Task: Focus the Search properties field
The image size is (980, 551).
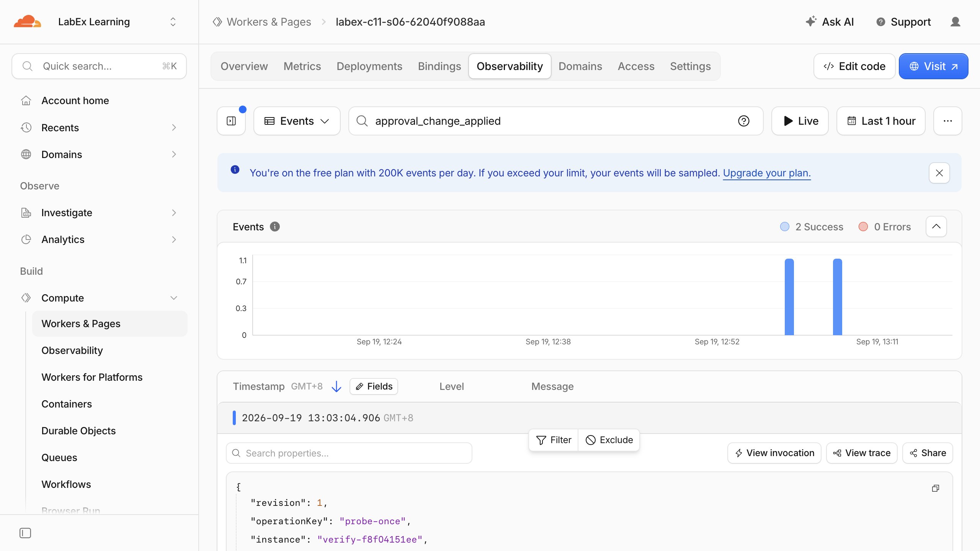Action: [x=349, y=453]
